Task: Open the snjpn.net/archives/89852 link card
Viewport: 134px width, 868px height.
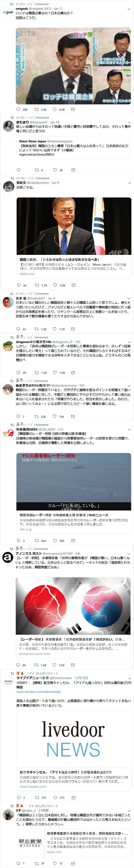Action: [x=74, y=148]
